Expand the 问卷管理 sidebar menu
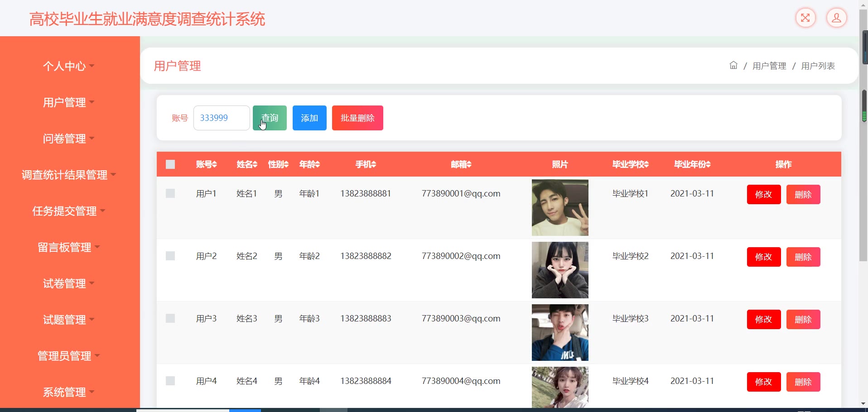Image resolution: width=868 pixels, height=412 pixels. (69, 139)
